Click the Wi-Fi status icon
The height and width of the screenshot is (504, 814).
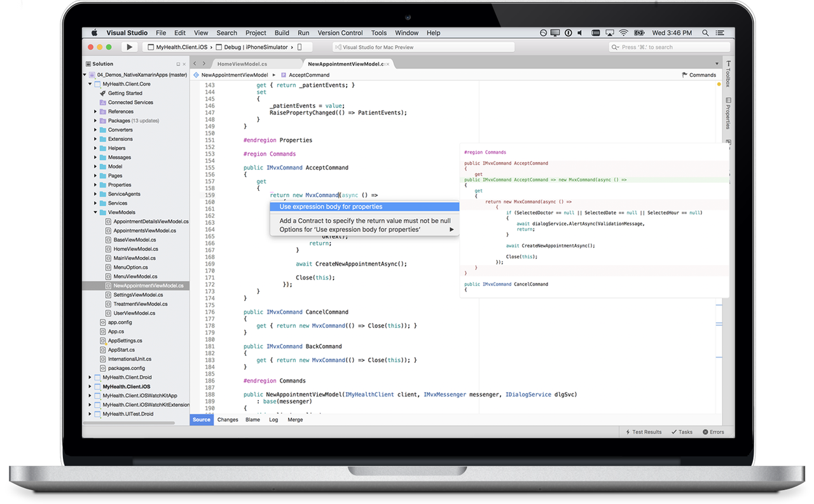[624, 33]
